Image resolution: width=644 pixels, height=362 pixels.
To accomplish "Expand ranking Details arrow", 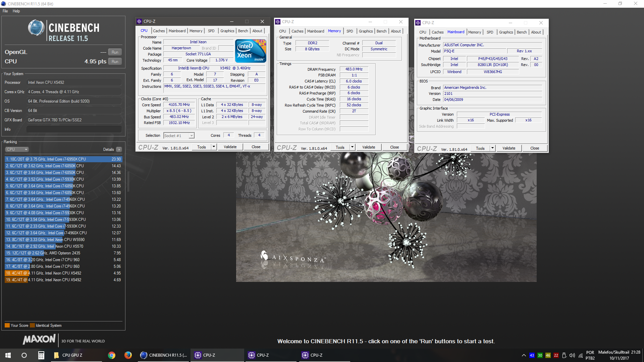I will click(x=119, y=149).
